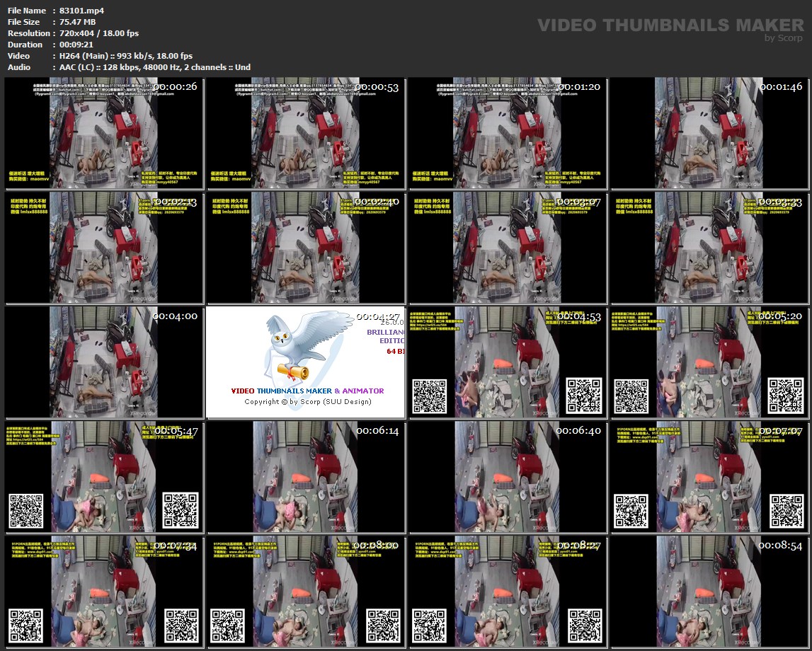
Task: Click the file size value 75.47 MB
Action: pos(78,22)
